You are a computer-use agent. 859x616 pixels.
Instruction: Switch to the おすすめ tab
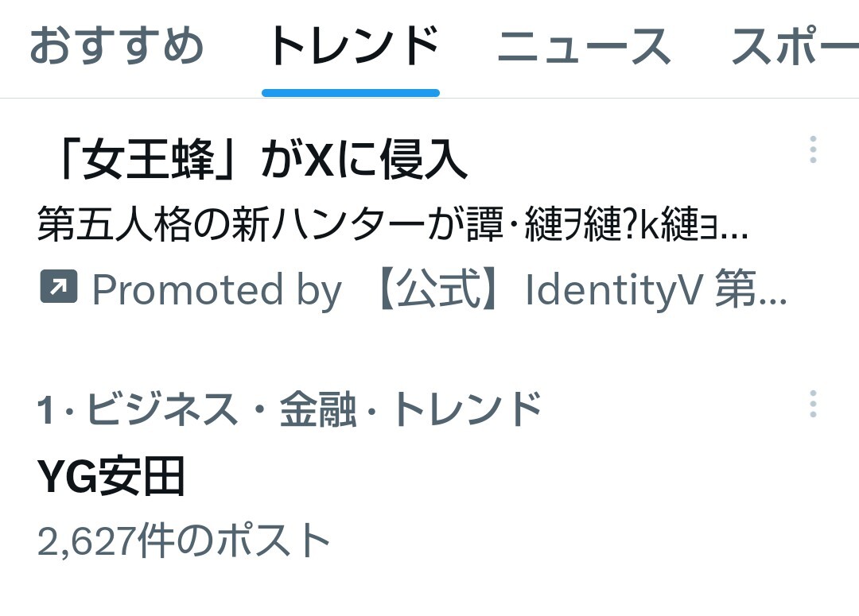116,45
